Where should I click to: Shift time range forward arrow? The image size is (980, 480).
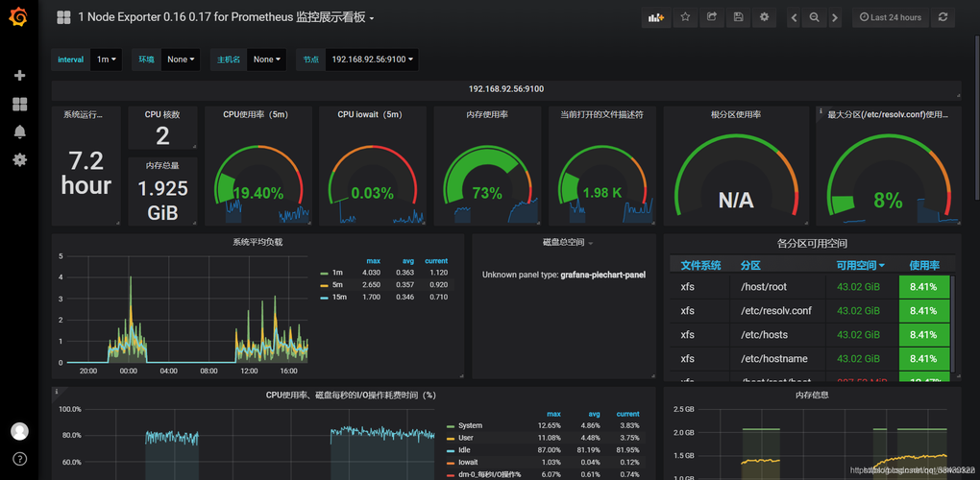835,17
